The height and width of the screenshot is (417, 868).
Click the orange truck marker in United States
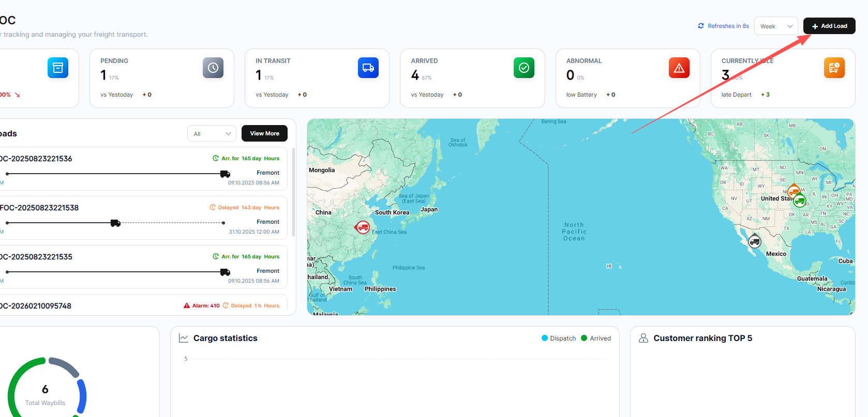coord(794,191)
